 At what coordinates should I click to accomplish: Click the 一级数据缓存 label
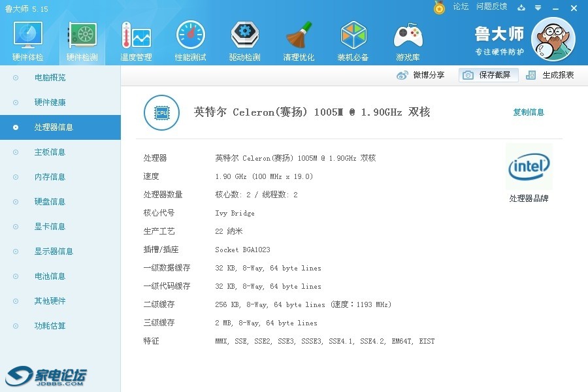[167, 268]
